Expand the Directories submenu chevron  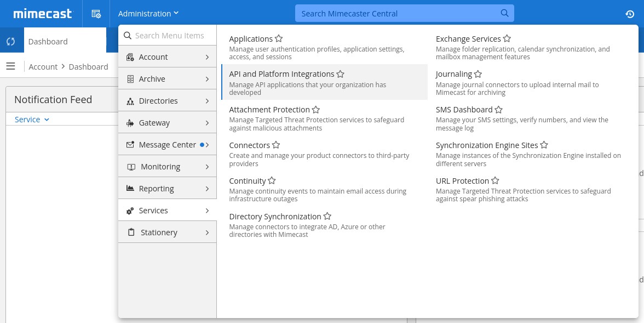(207, 101)
